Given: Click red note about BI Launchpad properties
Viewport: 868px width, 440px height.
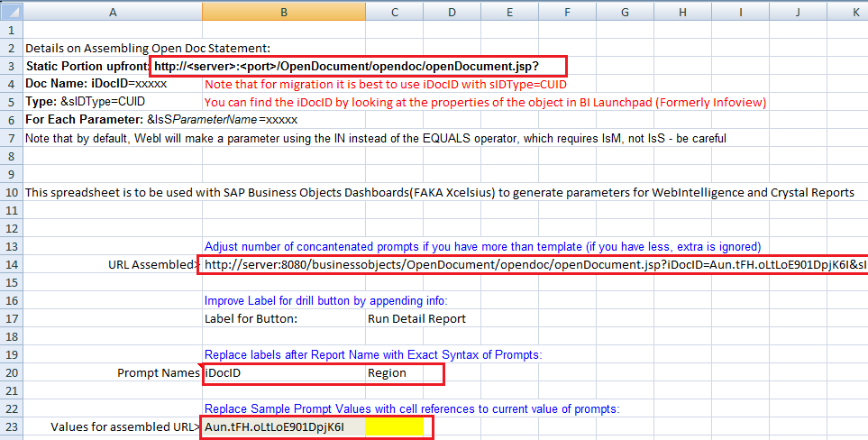Looking at the screenshot, I should (x=485, y=103).
